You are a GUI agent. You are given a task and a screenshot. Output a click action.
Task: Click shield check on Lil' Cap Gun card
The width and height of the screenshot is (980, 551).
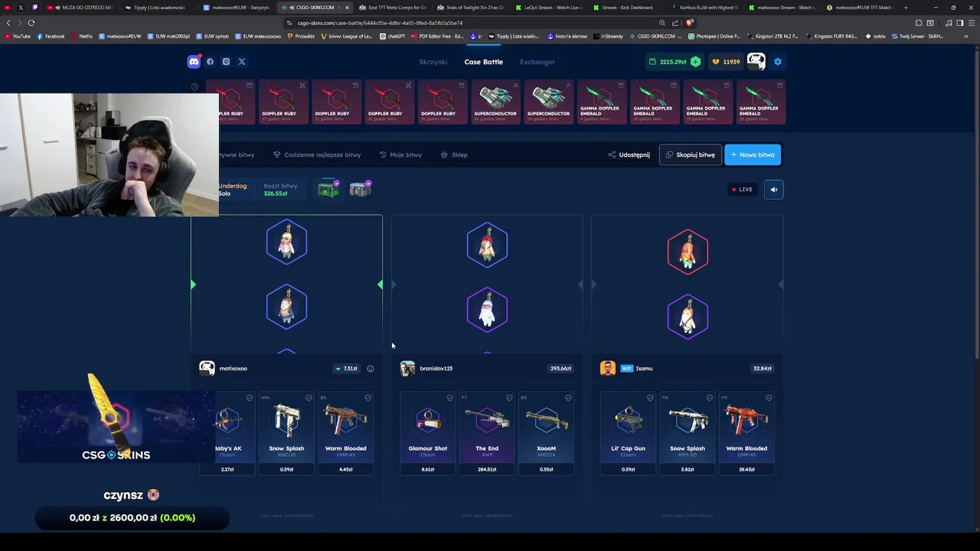coord(650,398)
